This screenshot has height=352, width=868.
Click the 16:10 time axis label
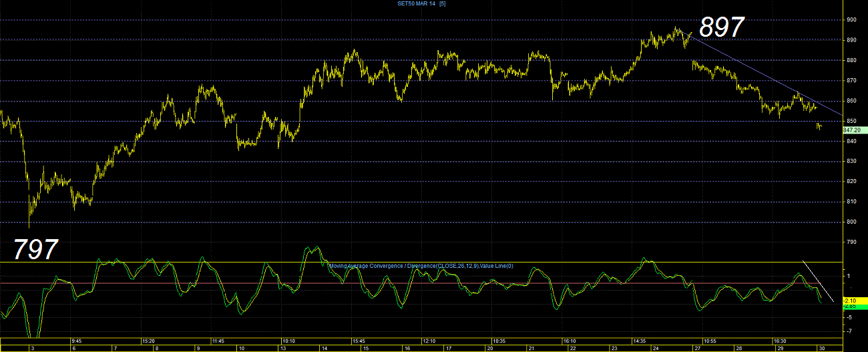(569, 341)
